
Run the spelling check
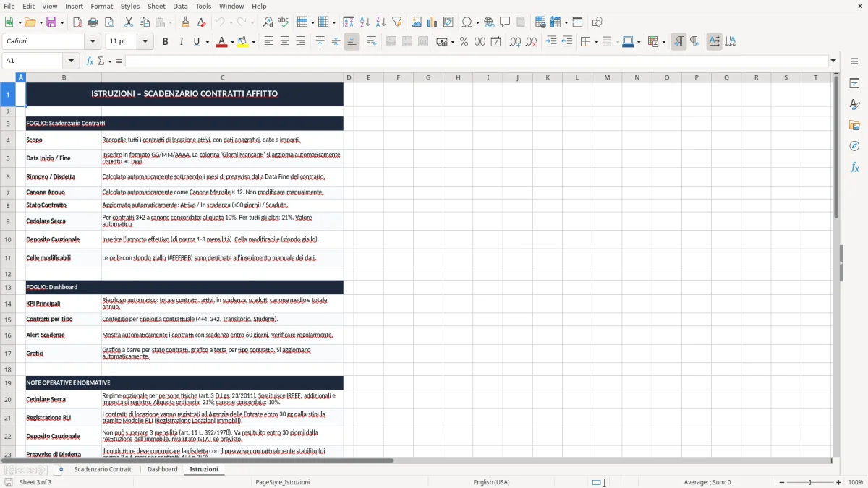[x=283, y=22]
